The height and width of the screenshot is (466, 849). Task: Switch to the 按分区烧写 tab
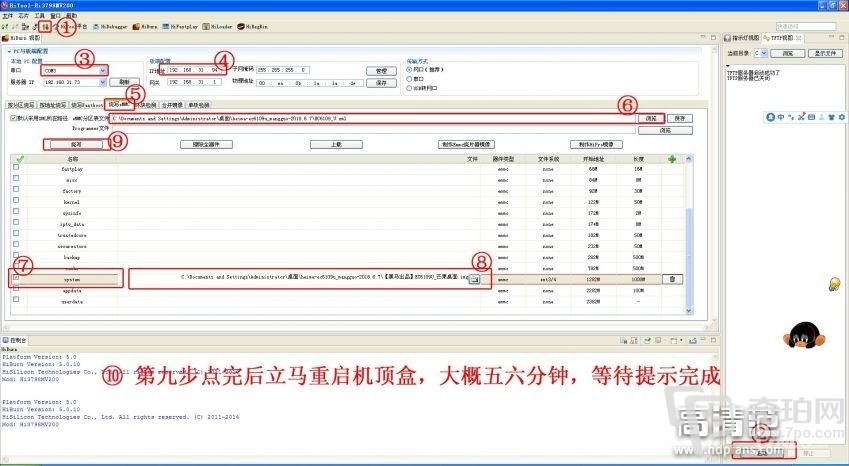point(21,105)
